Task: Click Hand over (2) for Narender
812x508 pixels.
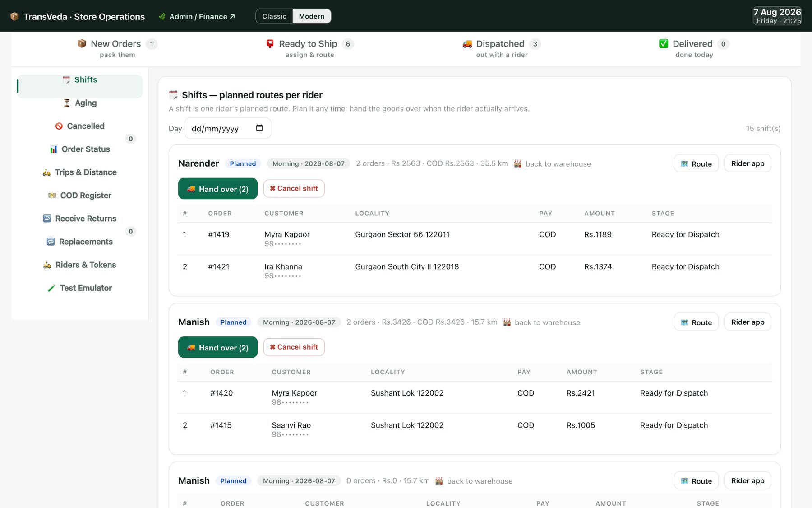Action: [218, 189]
